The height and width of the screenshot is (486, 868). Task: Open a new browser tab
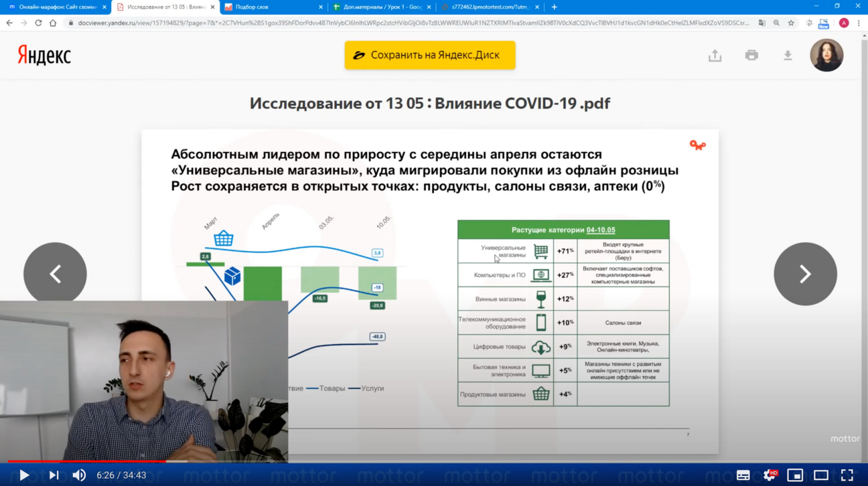coord(554,7)
